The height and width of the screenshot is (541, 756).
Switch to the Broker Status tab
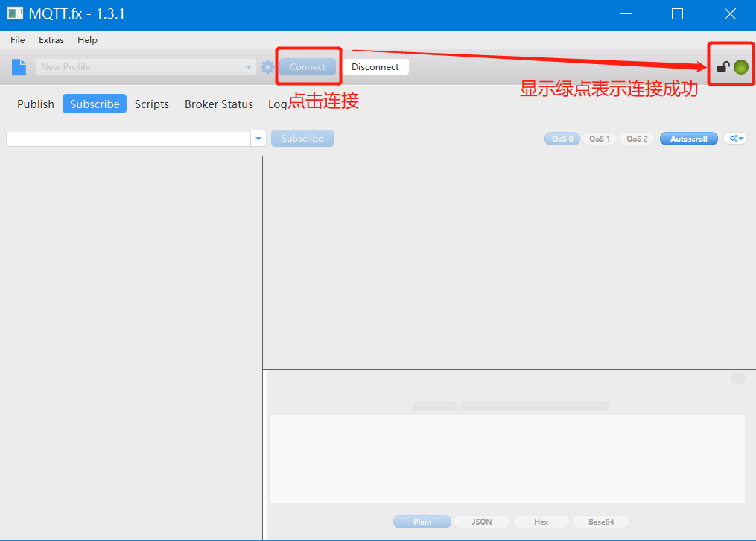coord(218,104)
